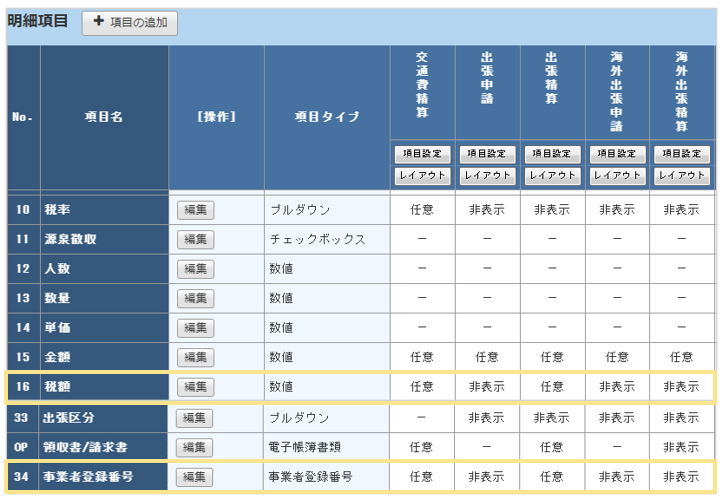Click 編集 next to 金額
This screenshot has height=501, width=722.
tap(195, 357)
